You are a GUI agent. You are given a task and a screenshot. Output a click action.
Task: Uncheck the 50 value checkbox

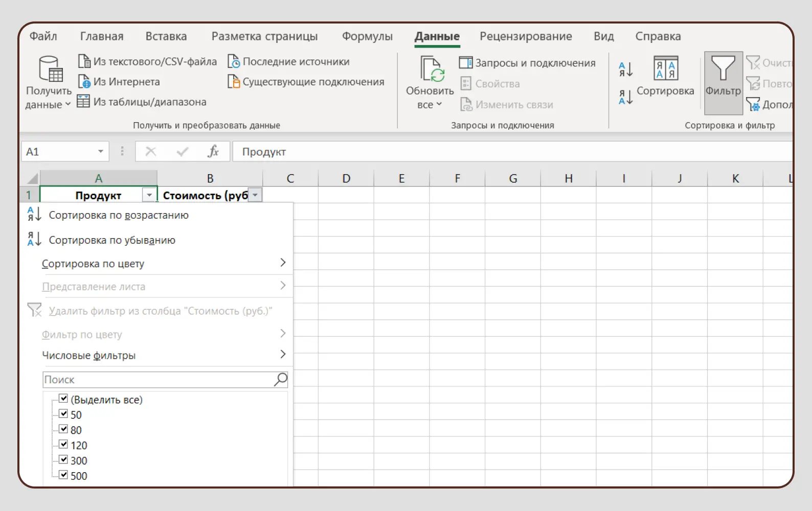coord(63,414)
